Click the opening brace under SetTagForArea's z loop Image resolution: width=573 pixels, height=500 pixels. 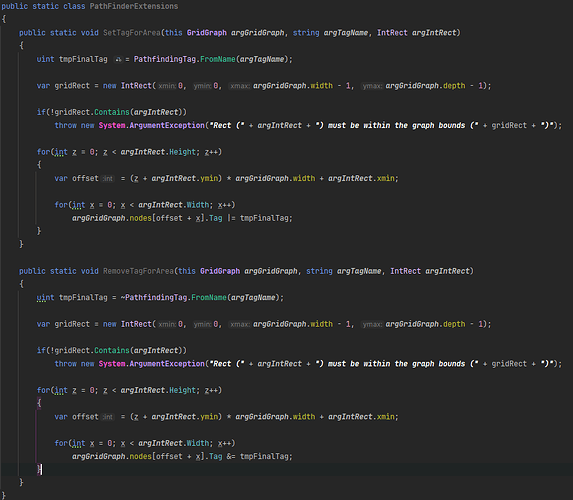click(39, 165)
